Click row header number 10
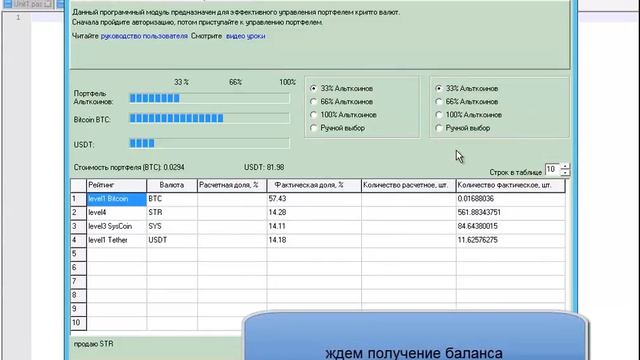The image size is (640, 360). click(78, 323)
